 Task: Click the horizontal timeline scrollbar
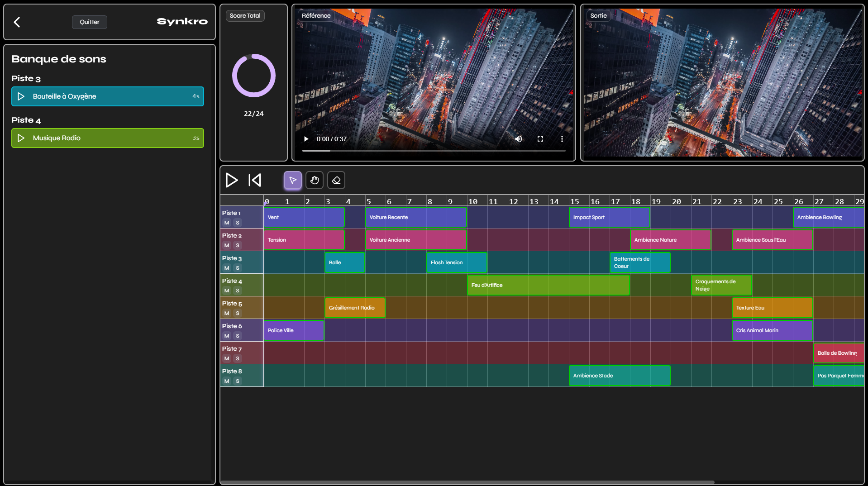(467, 482)
